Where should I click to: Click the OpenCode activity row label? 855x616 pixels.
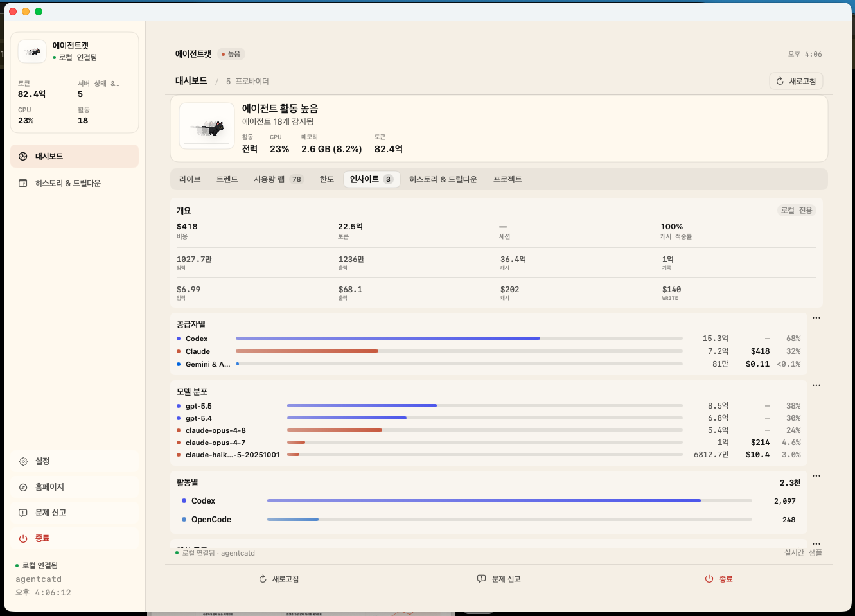(211, 520)
